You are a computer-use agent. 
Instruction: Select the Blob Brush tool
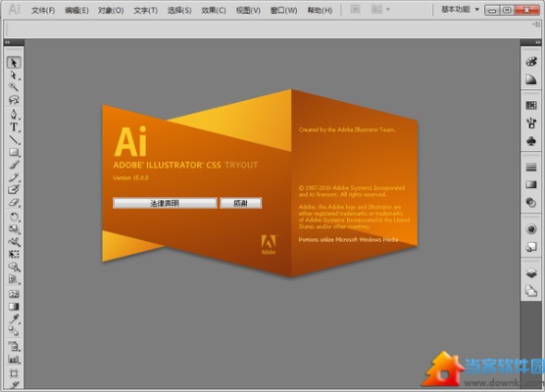[x=14, y=189]
